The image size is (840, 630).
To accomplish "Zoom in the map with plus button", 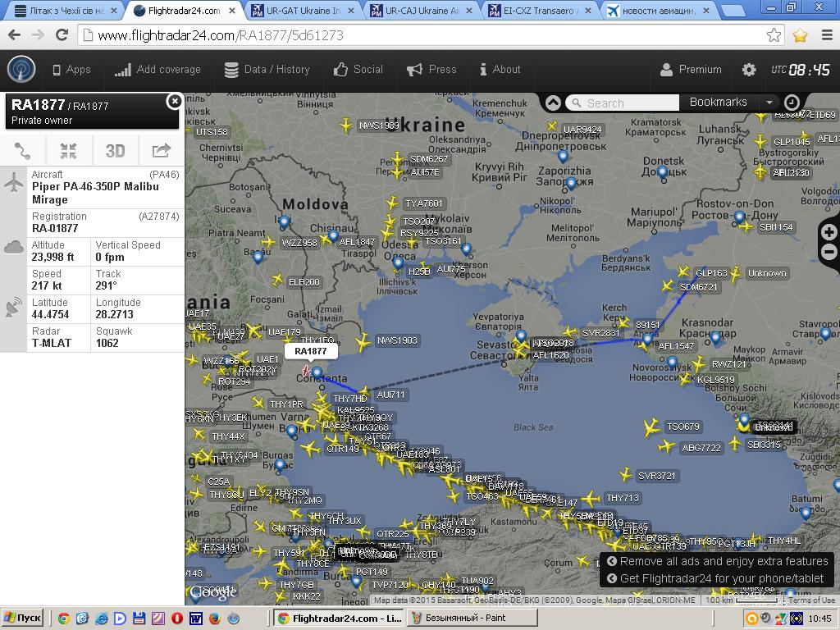I will coord(829,232).
